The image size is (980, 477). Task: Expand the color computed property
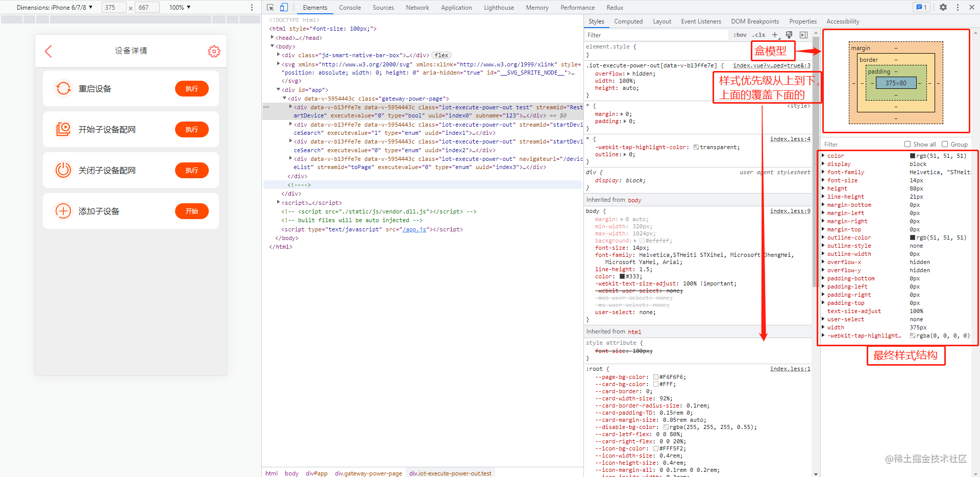point(823,156)
